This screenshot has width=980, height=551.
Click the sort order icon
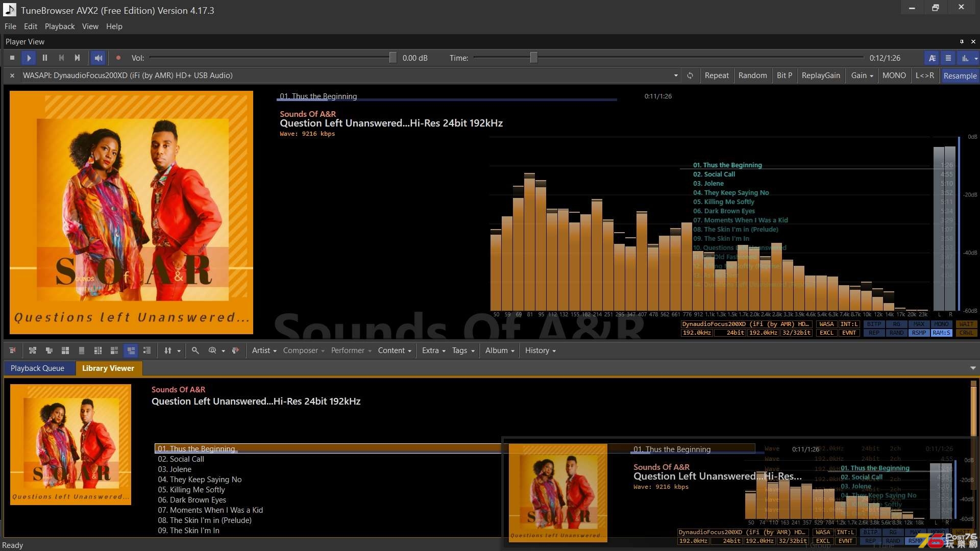(168, 350)
